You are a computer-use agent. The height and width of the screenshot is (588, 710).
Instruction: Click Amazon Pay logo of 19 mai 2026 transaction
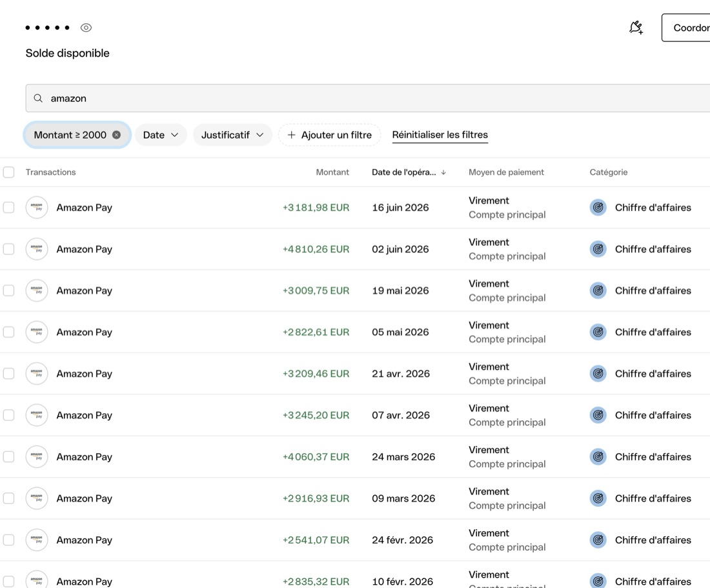pos(37,290)
